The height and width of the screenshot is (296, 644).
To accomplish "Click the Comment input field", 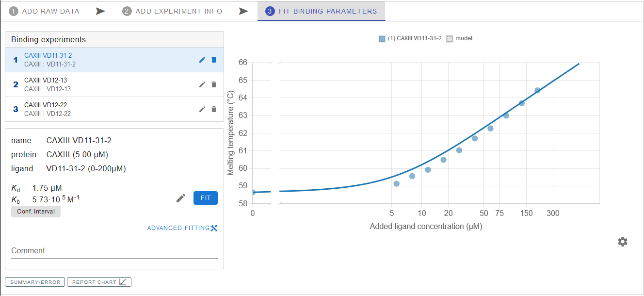I will (114, 251).
